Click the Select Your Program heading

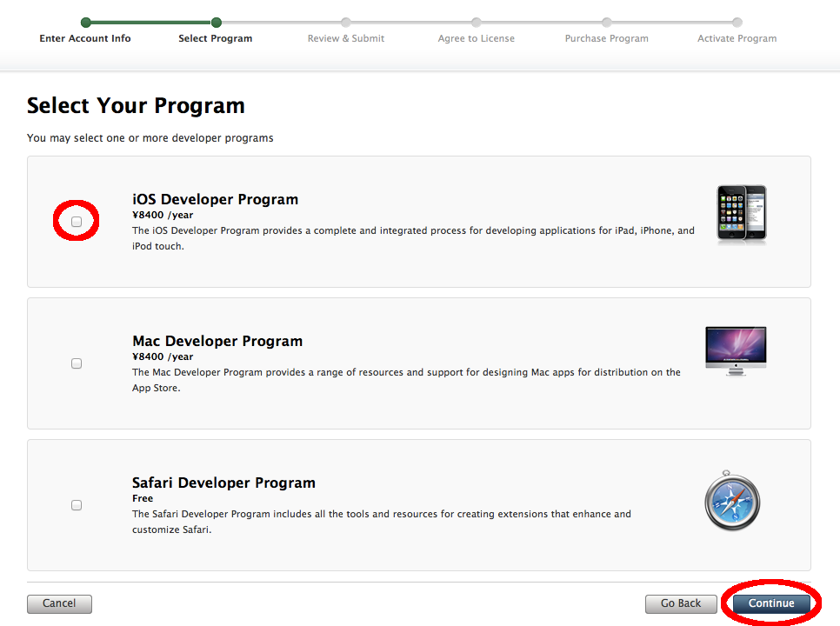click(136, 106)
